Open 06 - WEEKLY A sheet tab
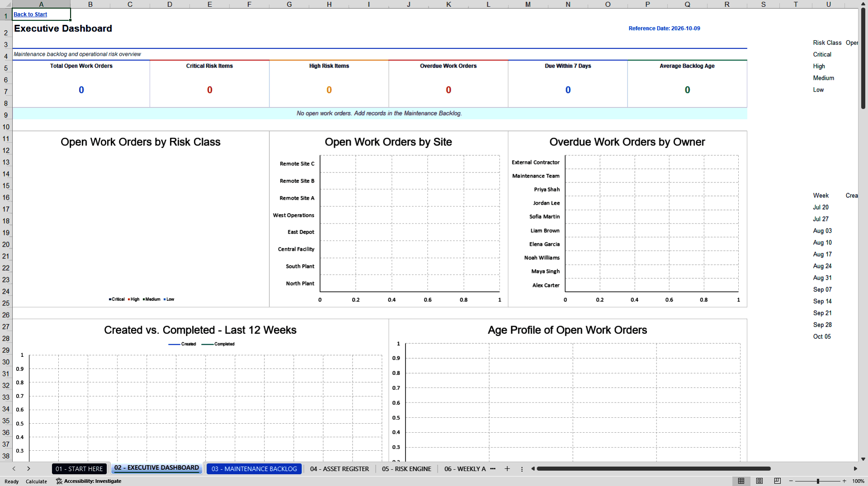The height and width of the screenshot is (486, 868). pyautogui.click(x=465, y=469)
